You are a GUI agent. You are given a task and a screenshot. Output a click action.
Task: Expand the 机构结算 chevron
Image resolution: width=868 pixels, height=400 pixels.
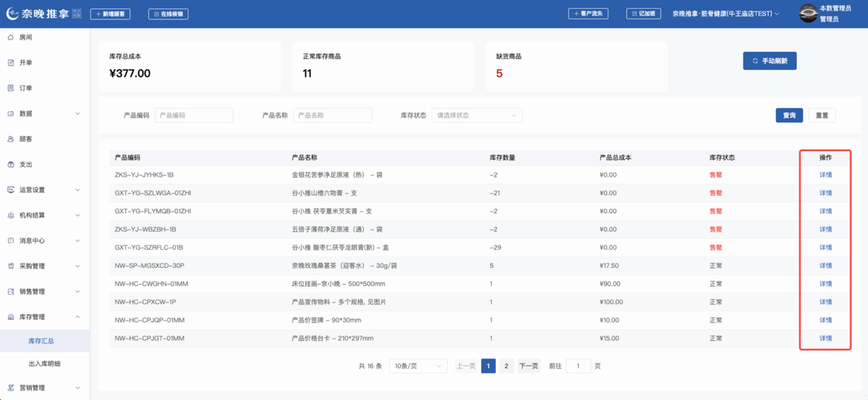[x=77, y=216]
